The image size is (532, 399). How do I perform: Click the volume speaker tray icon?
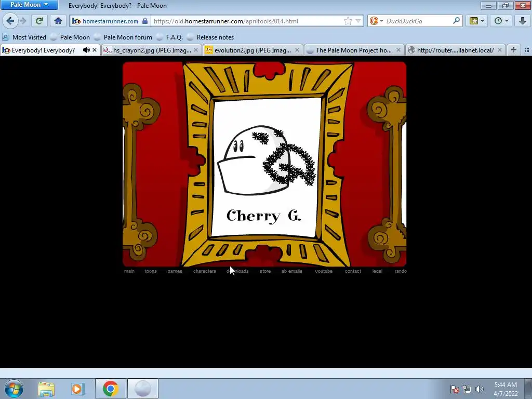pos(479,389)
